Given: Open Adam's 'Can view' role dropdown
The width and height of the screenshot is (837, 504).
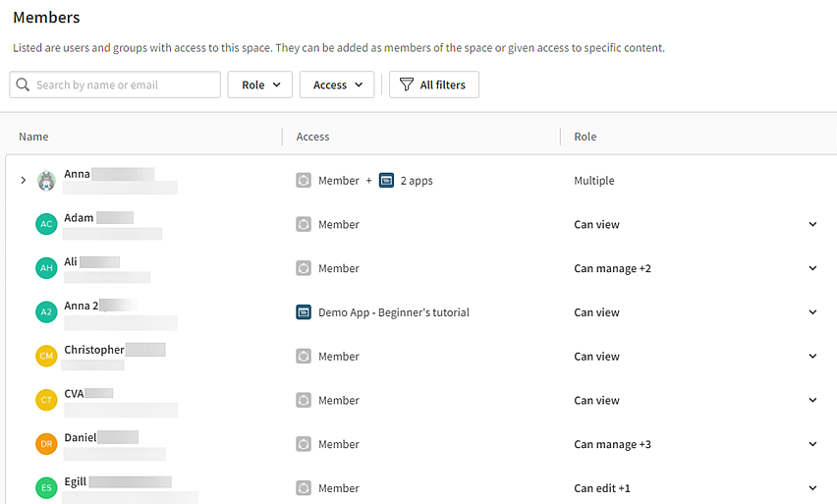Looking at the screenshot, I should click(x=811, y=224).
